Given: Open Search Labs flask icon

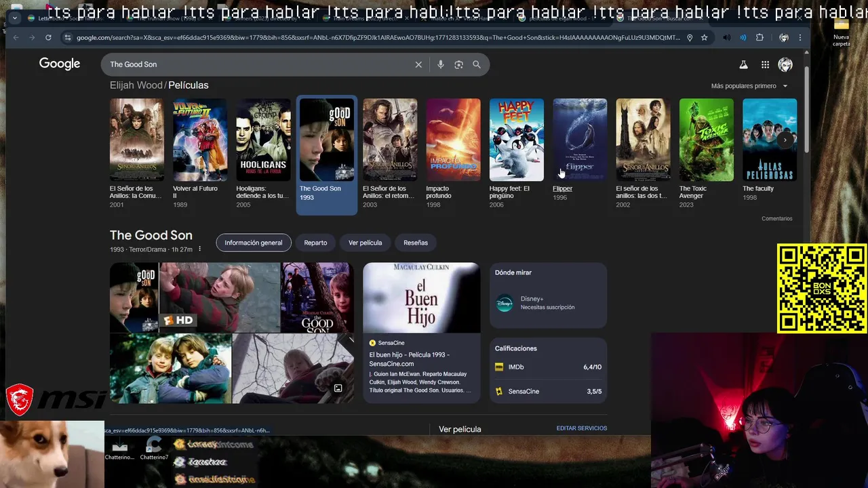Looking at the screenshot, I should 743,64.
